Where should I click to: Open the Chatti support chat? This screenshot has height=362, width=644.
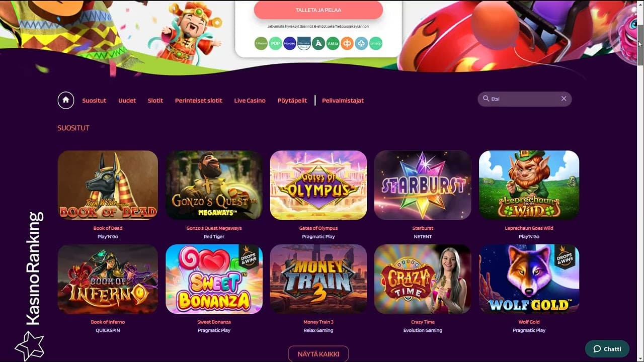click(607, 349)
